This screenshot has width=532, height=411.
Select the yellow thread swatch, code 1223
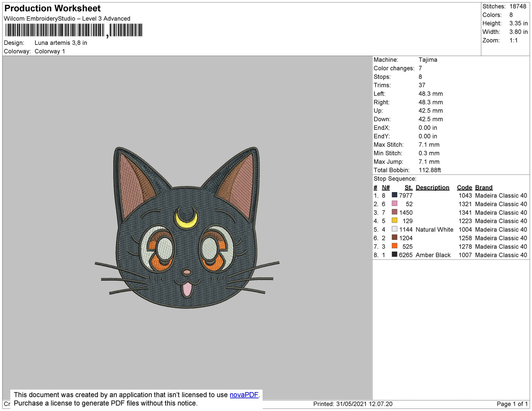pos(394,220)
